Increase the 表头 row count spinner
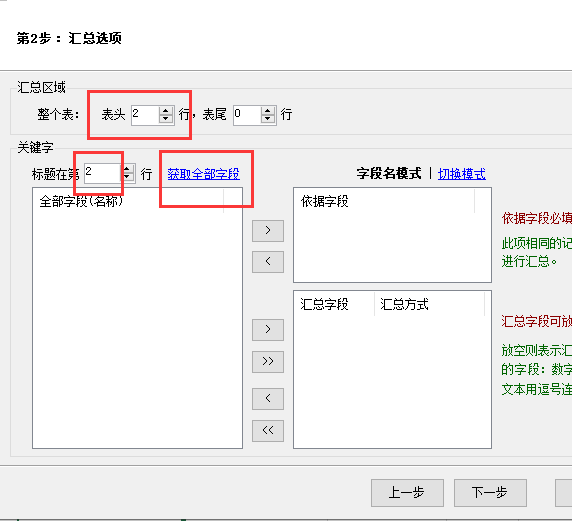This screenshot has width=572, height=521. pyautogui.click(x=166, y=111)
